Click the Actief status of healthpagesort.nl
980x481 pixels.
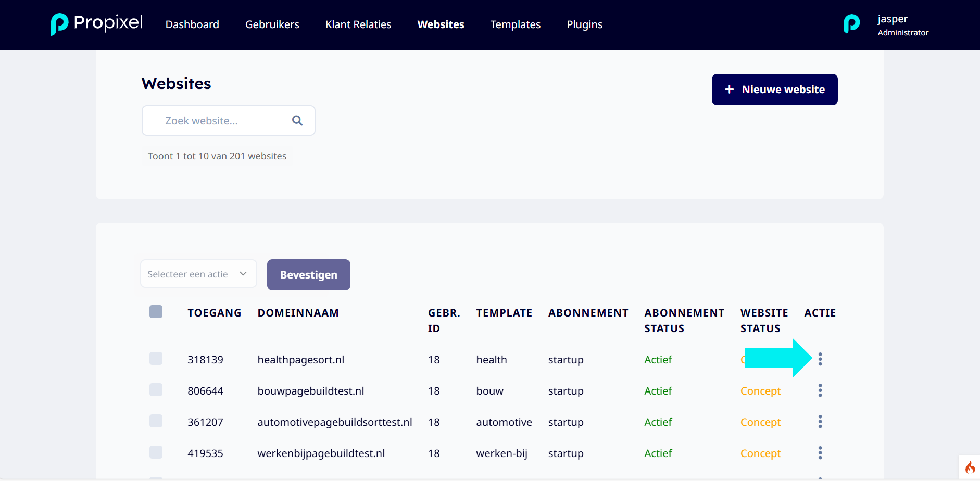(658, 360)
